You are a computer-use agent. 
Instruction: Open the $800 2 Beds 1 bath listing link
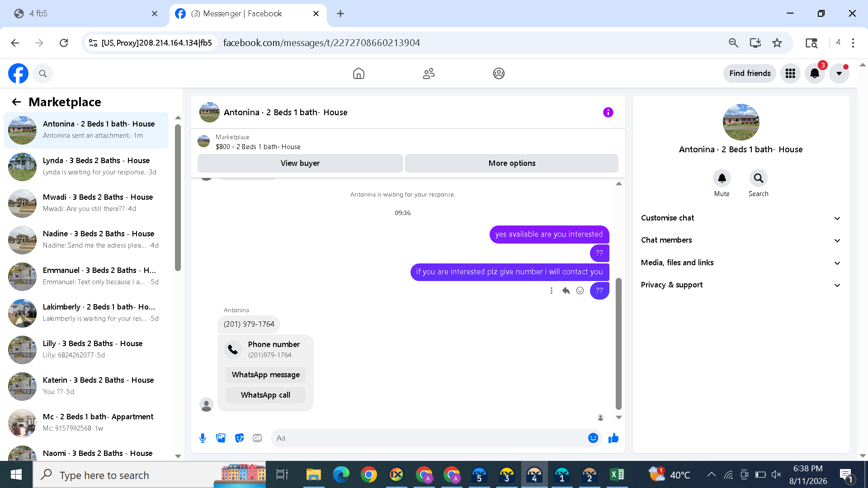(x=258, y=147)
